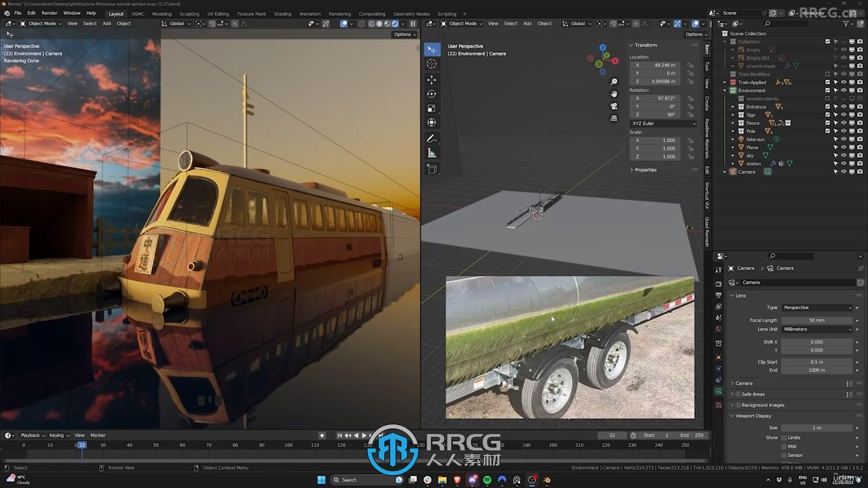Image resolution: width=868 pixels, height=488 pixels.
Task: Select the Measure tool
Action: [x=432, y=153]
